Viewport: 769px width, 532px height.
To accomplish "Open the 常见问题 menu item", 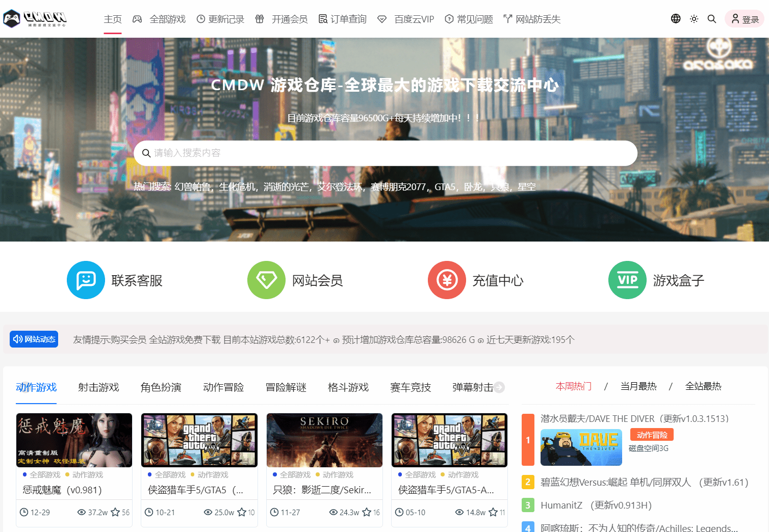I will tap(469, 19).
